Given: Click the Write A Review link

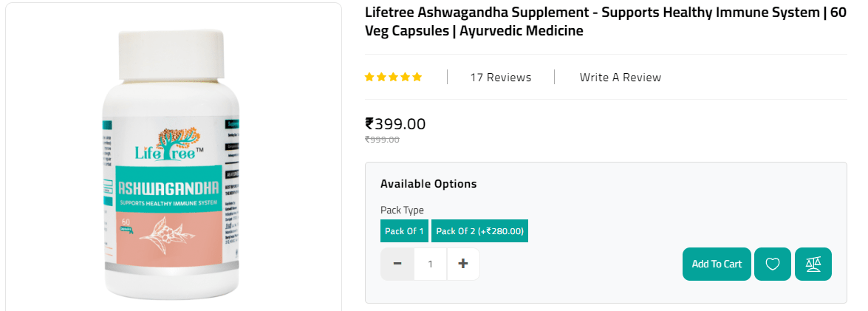Looking at the screenshot, I should (x=620, y=78).
